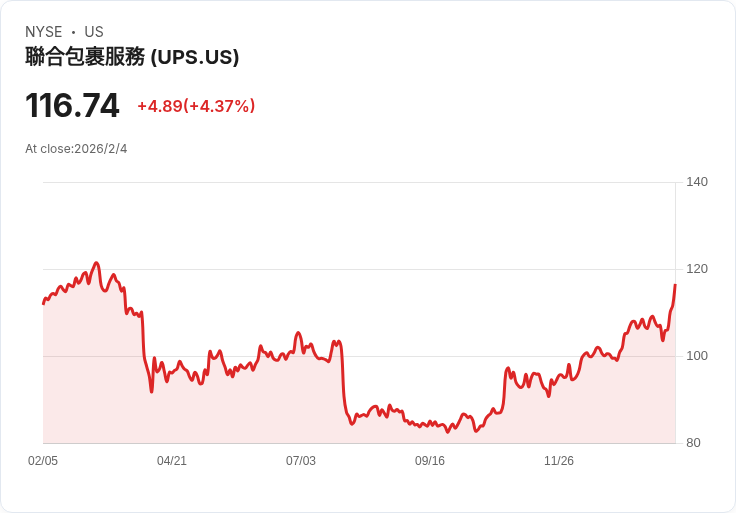Image resolution: width=736 pixels, height=513 pixels.
Task: Click the price line's highest peak above 120
Action: click(x=96, y=263)
